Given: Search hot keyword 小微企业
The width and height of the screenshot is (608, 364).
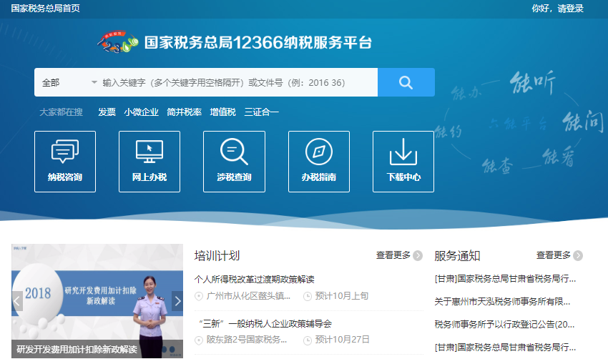Looking at the screenshot, I should tap(141, 112).
